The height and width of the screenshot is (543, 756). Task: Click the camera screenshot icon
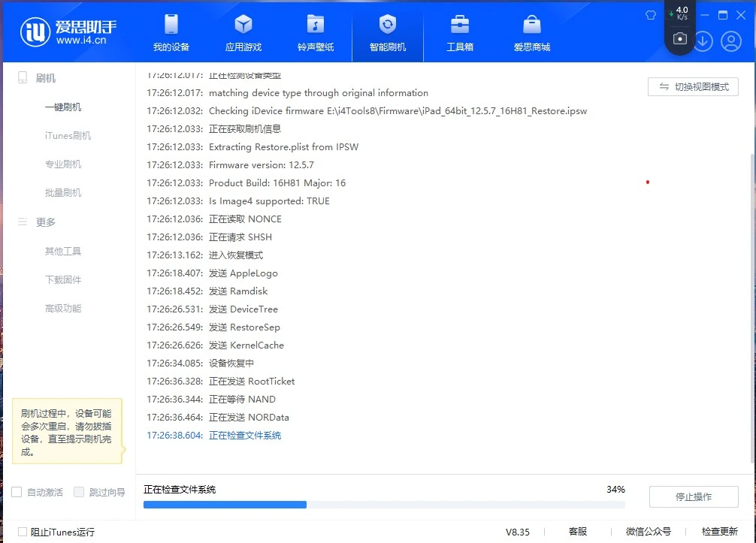(x=680, y=39)
